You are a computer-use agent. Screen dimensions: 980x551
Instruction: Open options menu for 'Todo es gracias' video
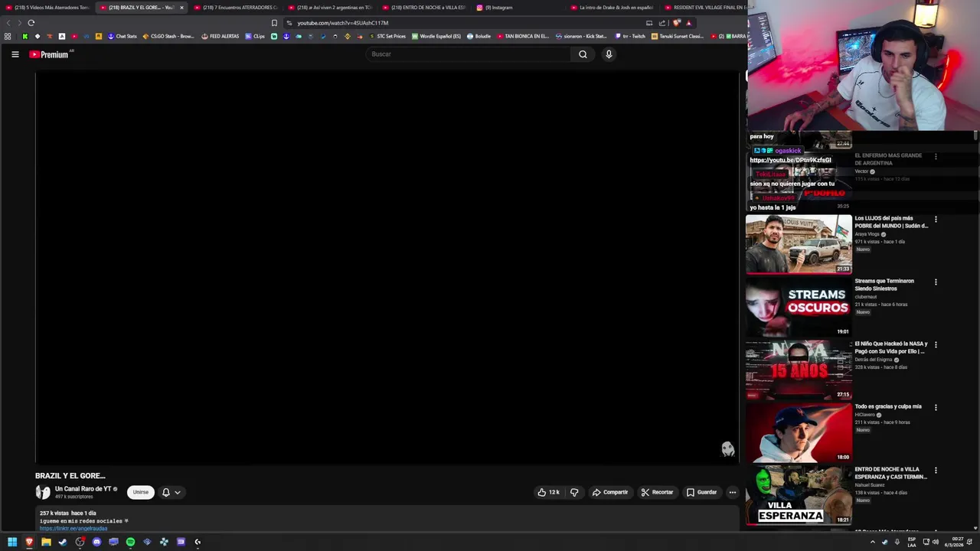tap(936, 408)
